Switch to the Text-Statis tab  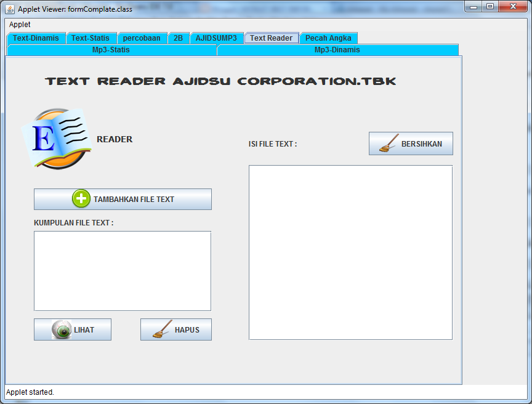coord(91,38)
